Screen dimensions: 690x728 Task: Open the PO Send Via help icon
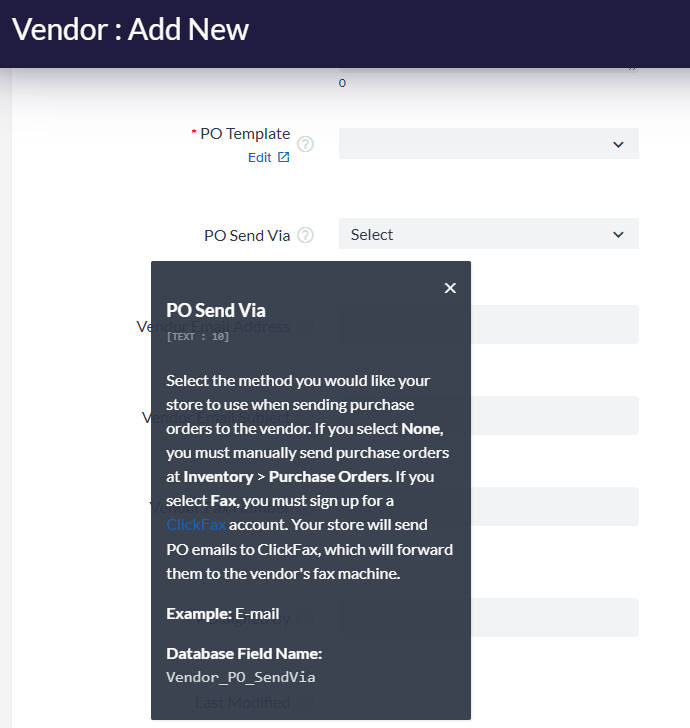click(306, 235)
